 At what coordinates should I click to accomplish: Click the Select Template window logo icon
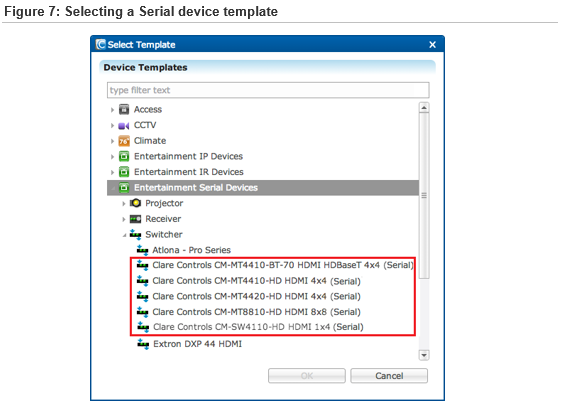pos(101,44)
